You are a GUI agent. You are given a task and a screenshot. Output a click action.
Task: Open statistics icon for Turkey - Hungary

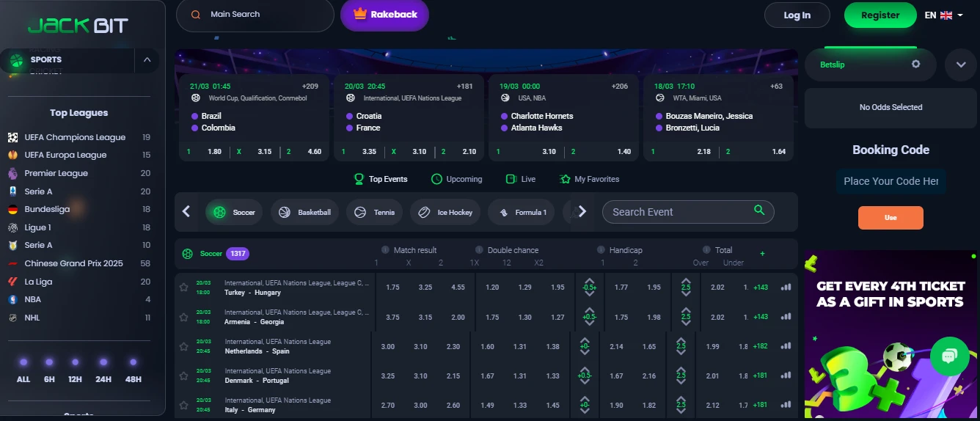pyautogui.click(x=786, y=288)
